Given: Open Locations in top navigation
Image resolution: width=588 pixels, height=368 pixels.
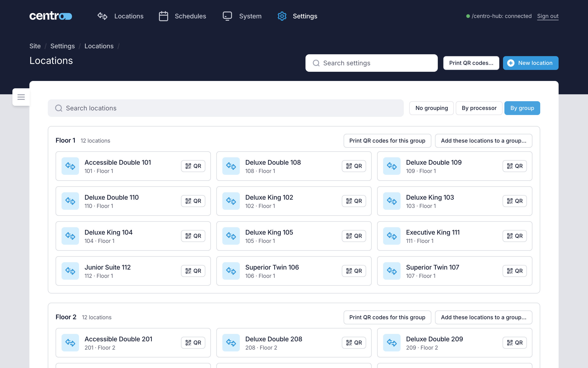Looking at the screenshot, I should [121, 16].
